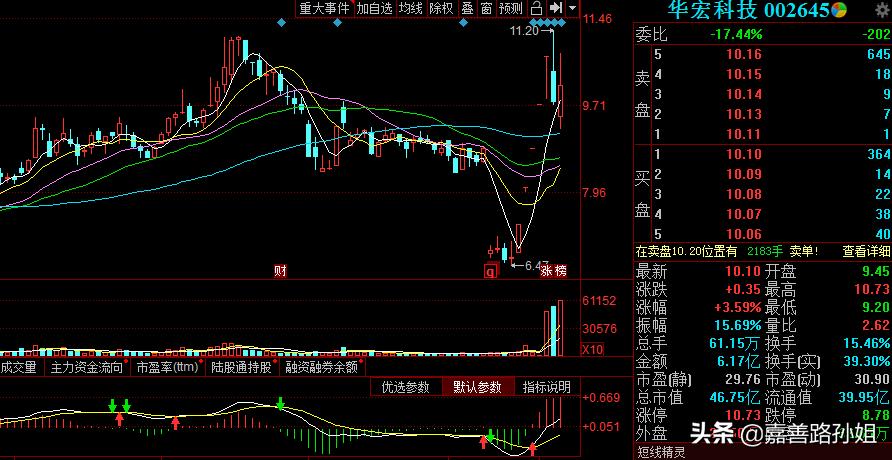Image resolution: width=892 pixels, height=460 pixels.
Task: Click the 财 financial marker on chart
Action: point(280,271)
